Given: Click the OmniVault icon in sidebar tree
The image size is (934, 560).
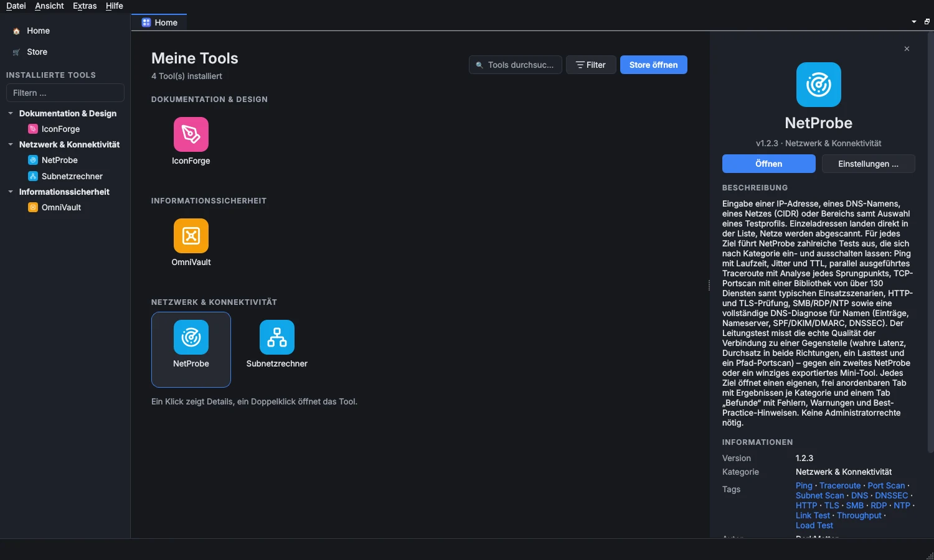Looking at the screenshot, I should 33,207.
